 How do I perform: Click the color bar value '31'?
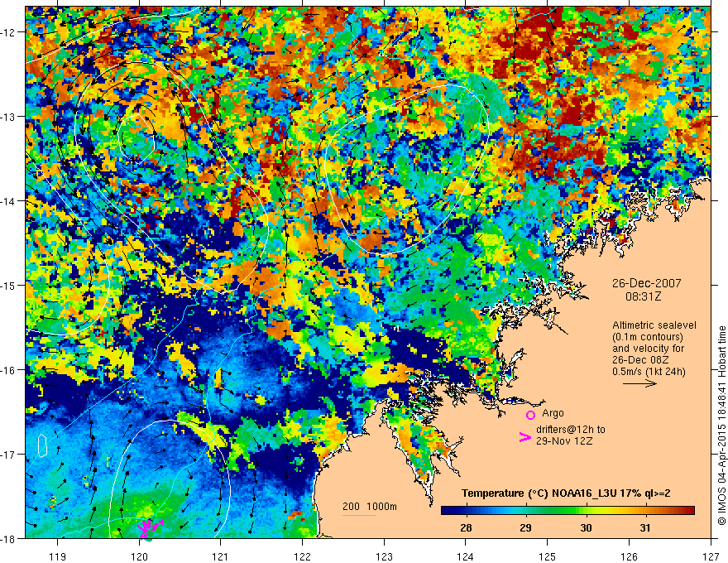[645, 527]
